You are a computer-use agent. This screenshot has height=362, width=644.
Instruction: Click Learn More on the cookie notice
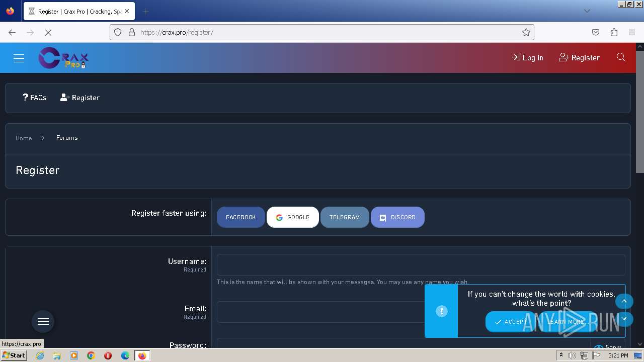(x=566, y=322)
